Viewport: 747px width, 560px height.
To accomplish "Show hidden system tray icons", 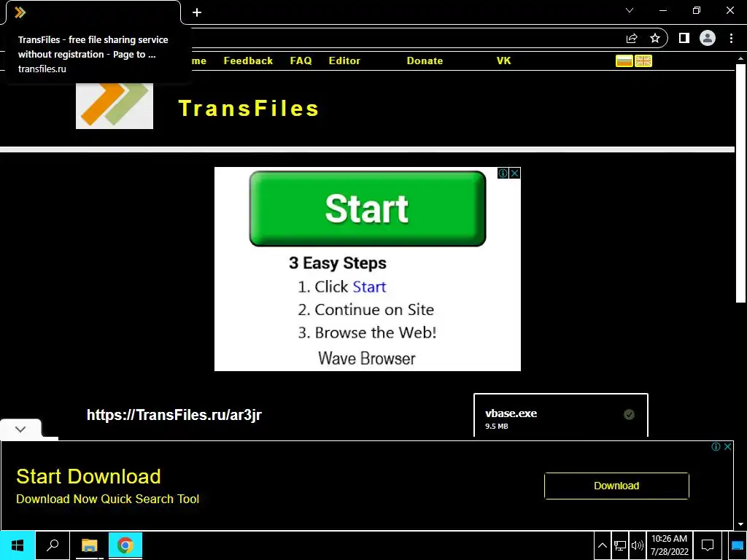I will click(602, 545).
